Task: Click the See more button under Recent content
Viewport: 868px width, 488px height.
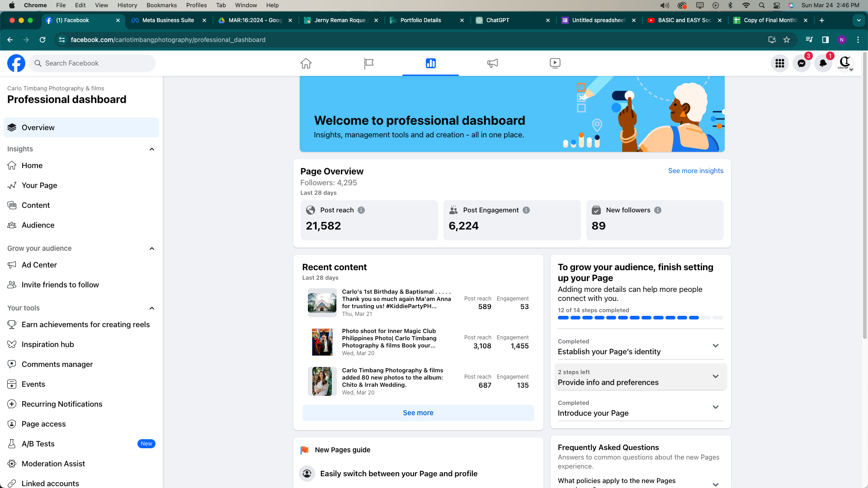Action: (418, 413)
